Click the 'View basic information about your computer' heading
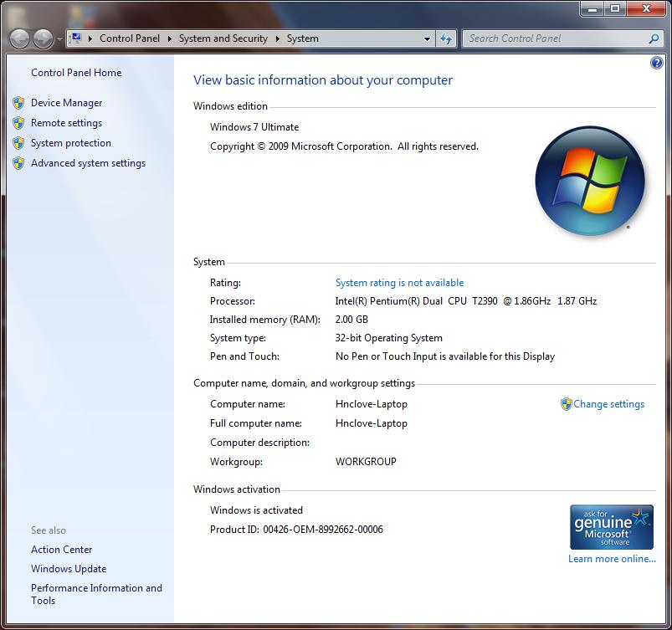This screenshot has height=630, width=672. (323, 80)
